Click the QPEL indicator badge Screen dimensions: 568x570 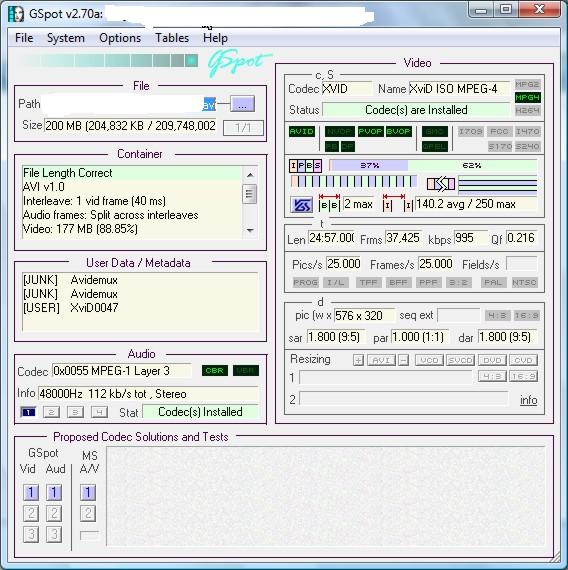coord(435,146)
